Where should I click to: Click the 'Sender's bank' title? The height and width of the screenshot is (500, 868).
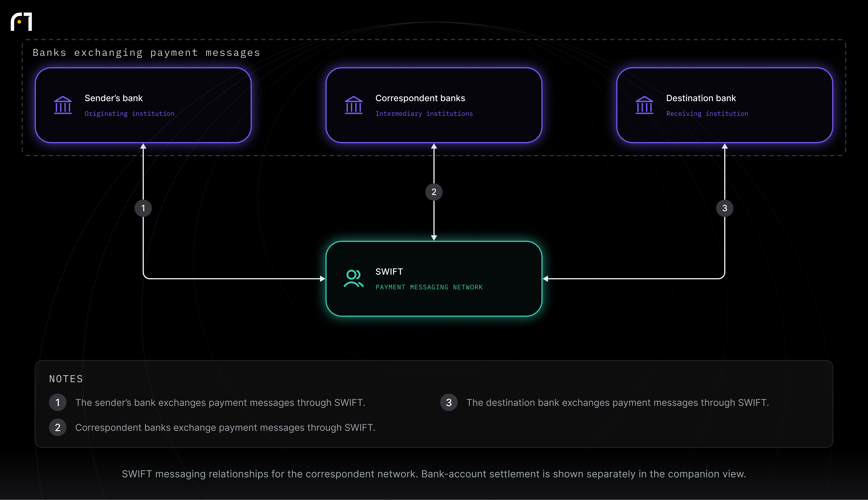point(114,98)
